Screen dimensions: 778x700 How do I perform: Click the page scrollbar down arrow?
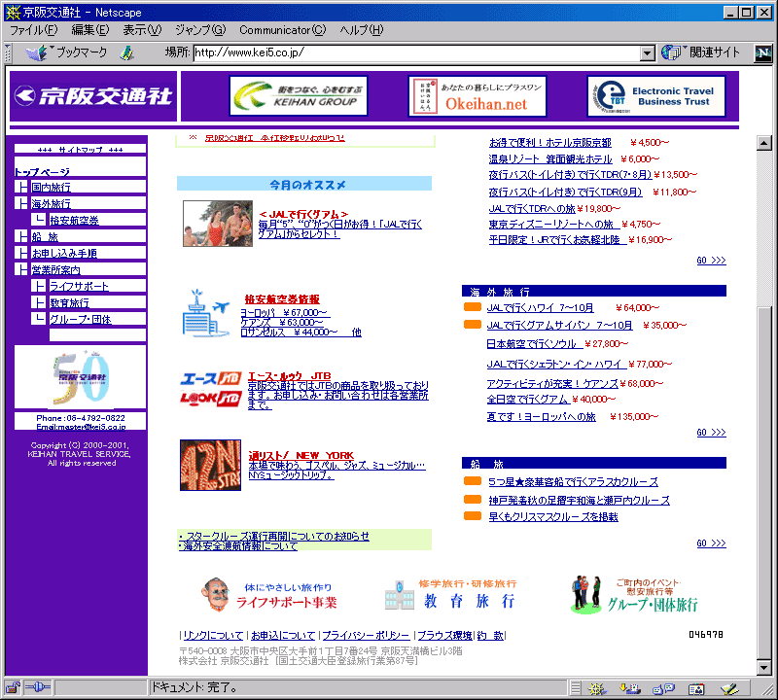point(764,668)
